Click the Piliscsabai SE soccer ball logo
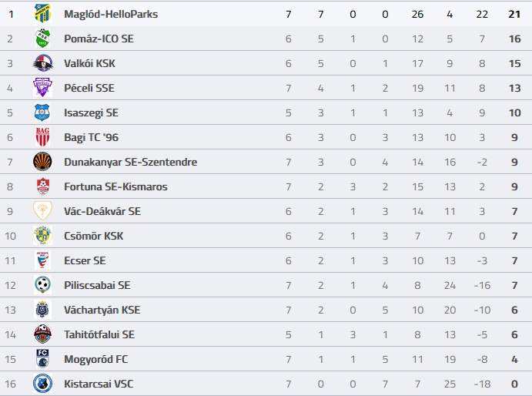This screenshot has width=532, height=396. click(x=43, y=284)
